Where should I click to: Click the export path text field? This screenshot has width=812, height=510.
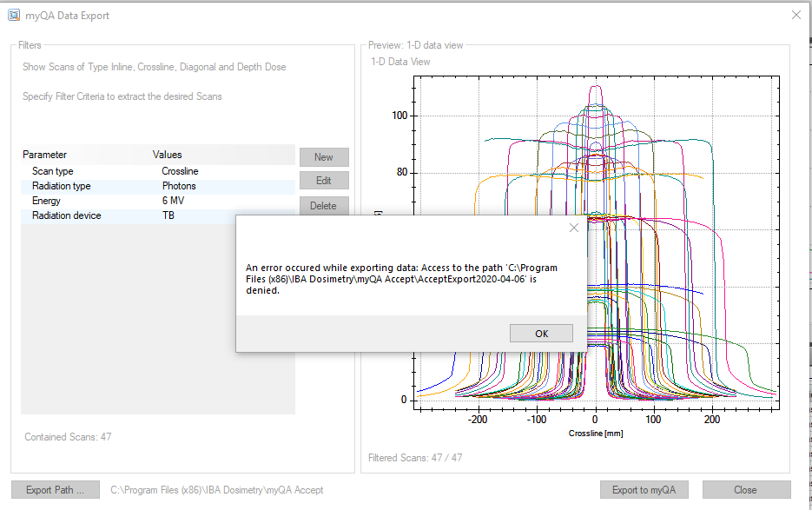pyautogui.click(x=216, y=490)
